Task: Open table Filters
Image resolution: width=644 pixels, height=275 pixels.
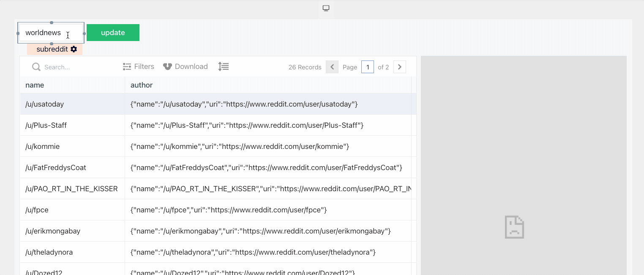Action: [139, 66]
